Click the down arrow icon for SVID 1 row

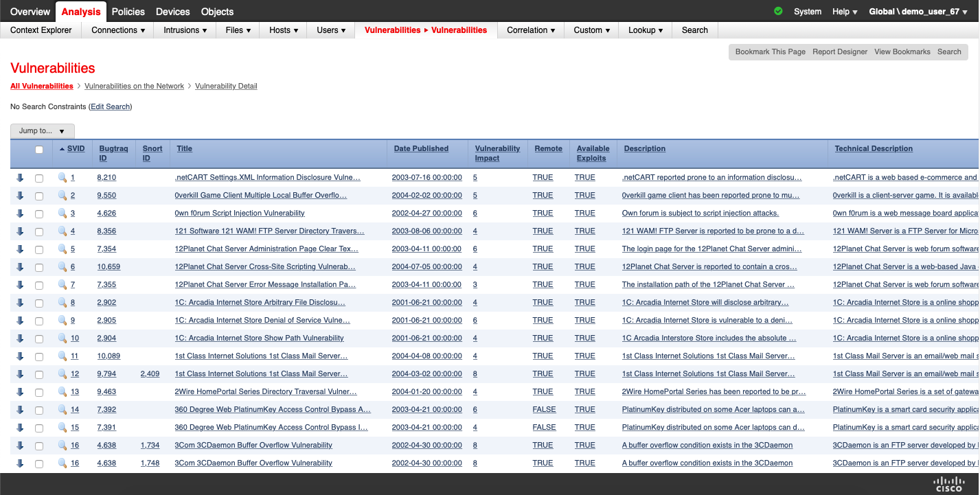(20, 178)
